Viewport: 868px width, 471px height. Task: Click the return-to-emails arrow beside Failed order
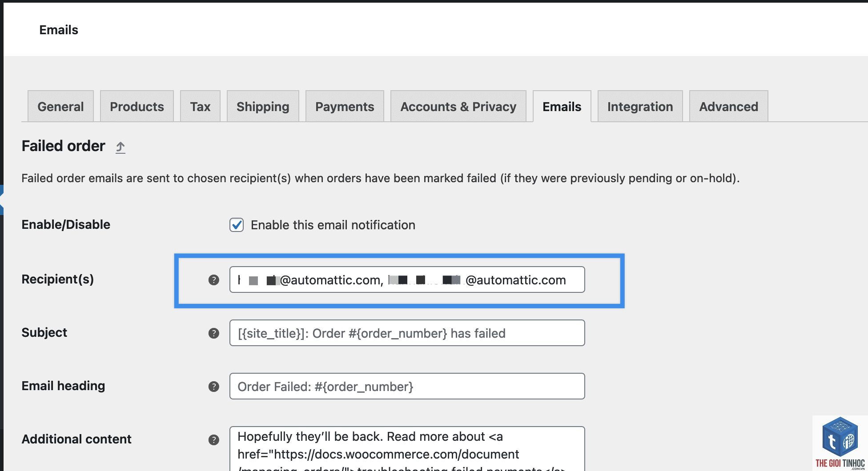121,147
